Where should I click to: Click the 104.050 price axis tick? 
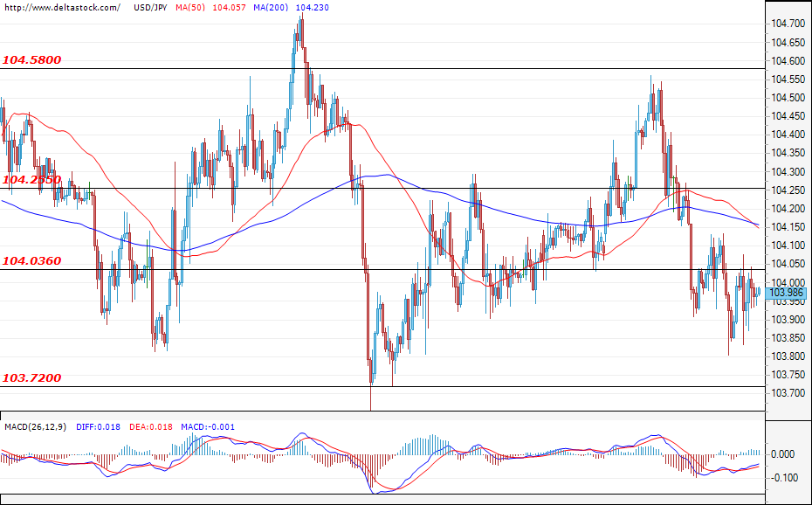pos(788,264)
